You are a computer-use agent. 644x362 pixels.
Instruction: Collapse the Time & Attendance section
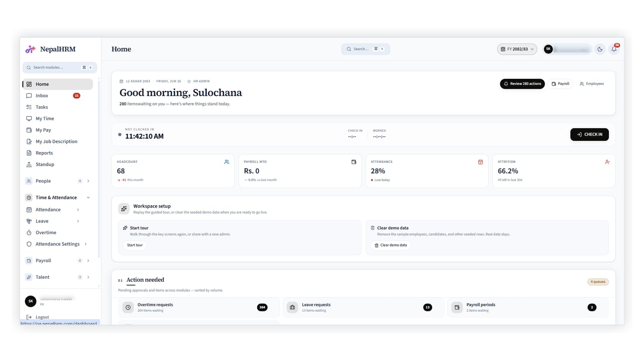point(88,197)
